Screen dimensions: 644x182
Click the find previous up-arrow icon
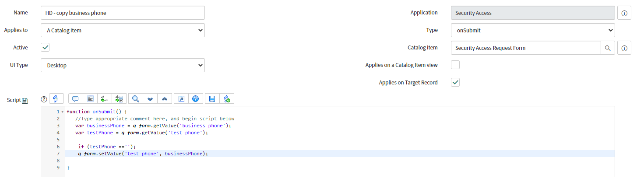tap(165, 99)
